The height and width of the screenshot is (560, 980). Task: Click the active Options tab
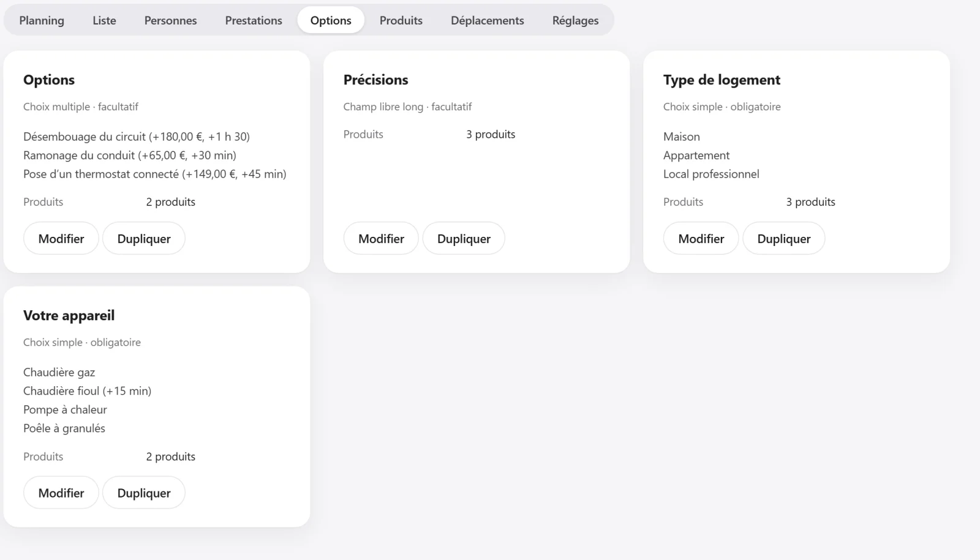(x=331, y=20)
